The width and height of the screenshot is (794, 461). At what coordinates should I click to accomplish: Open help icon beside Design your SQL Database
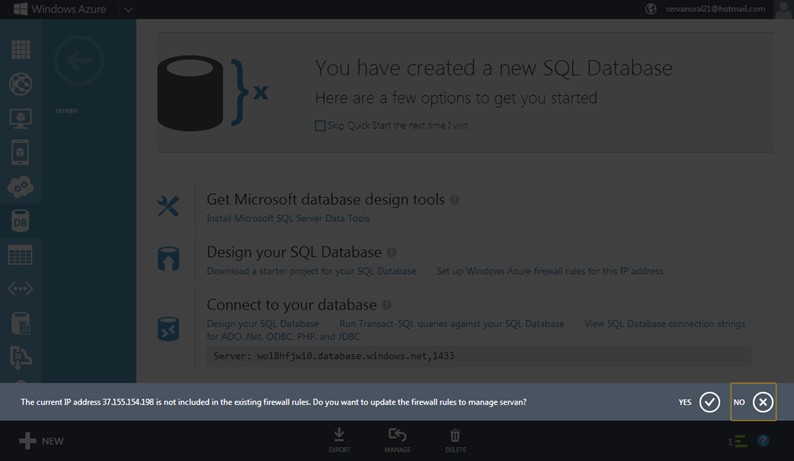point(391,252)
